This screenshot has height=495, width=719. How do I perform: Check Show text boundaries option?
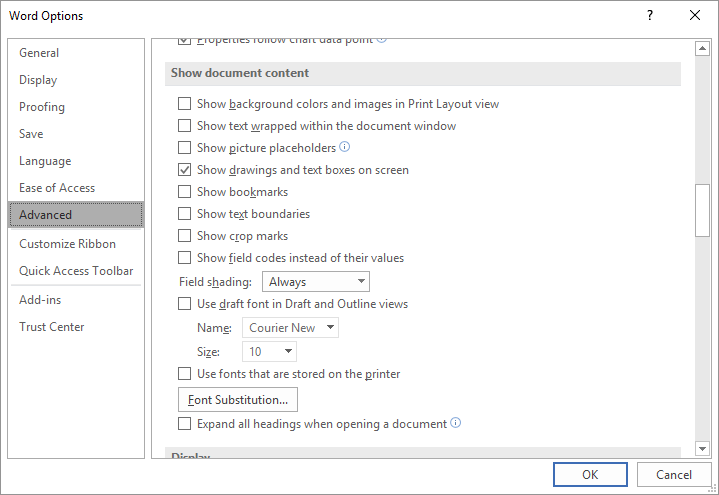[184, 214]
